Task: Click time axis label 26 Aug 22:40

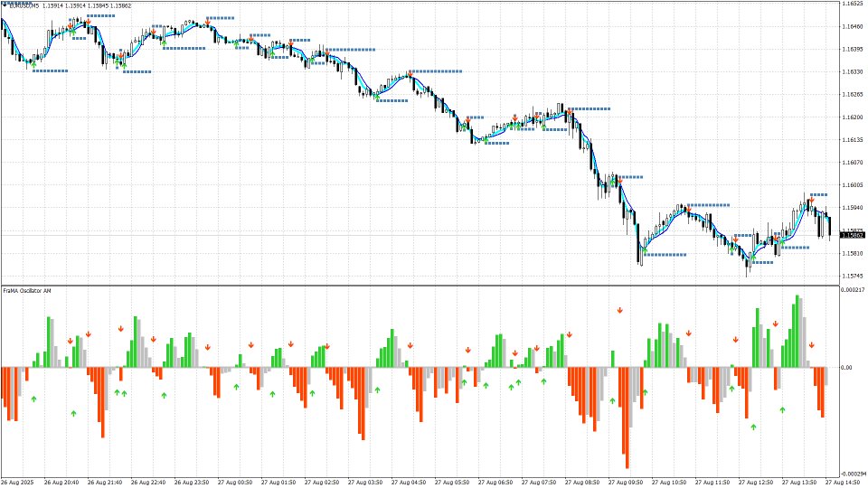Action: [148, 483]
